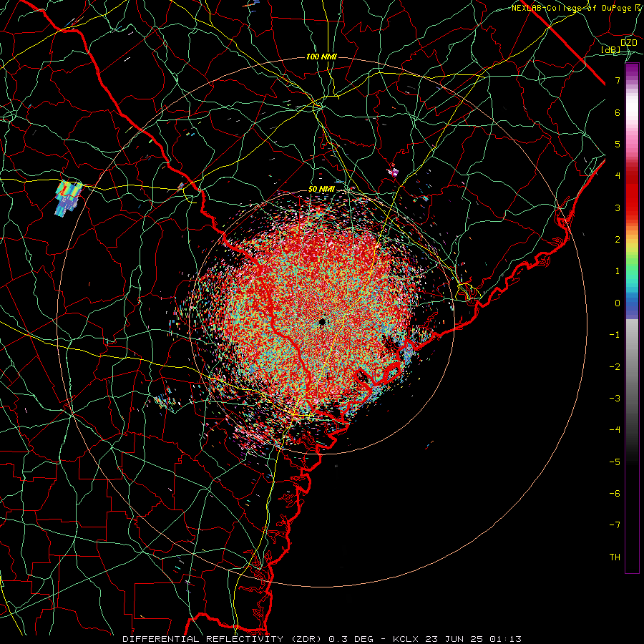The width and height of the screenshot is (644, 644).
Task: Click the "KCLX" station ID in the caption
Action: tap(406, 639)
